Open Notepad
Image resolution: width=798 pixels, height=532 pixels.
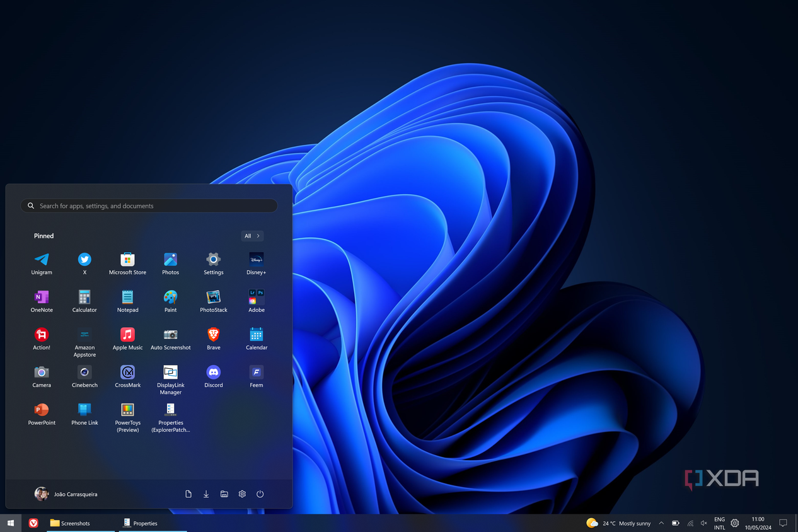(x=127, y=301)
